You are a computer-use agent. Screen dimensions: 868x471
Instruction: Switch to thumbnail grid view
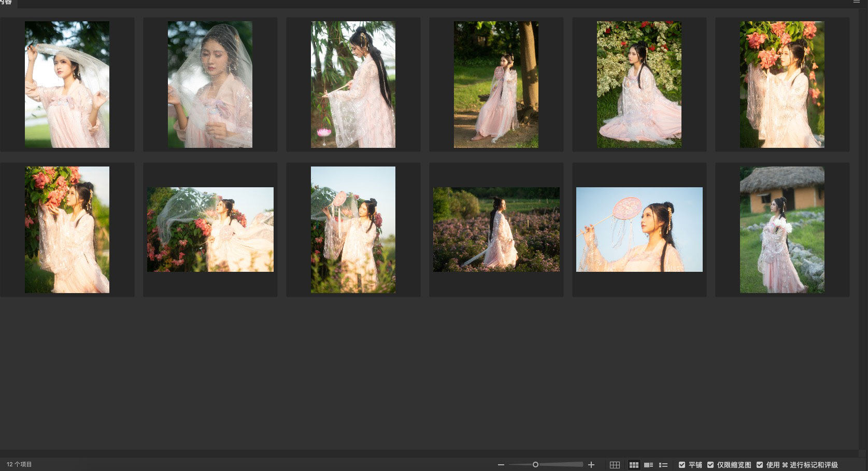[634, 465]
